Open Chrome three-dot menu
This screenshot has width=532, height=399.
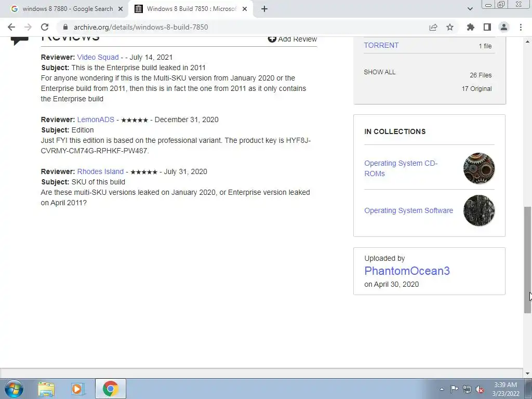tap(521, 27)
